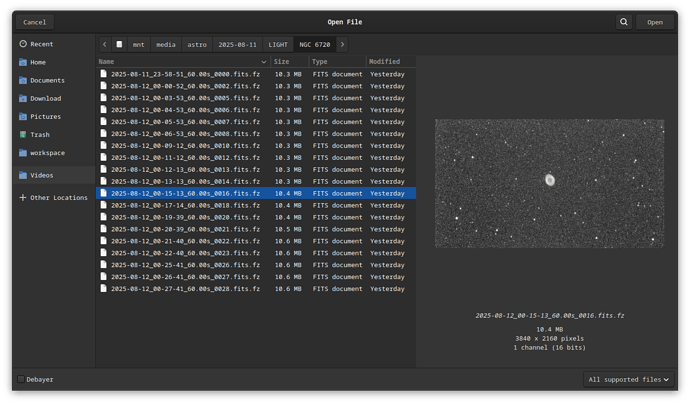The image size is (690, 404).
Task: Go forward with path bar right arrow
Action: 342,44
